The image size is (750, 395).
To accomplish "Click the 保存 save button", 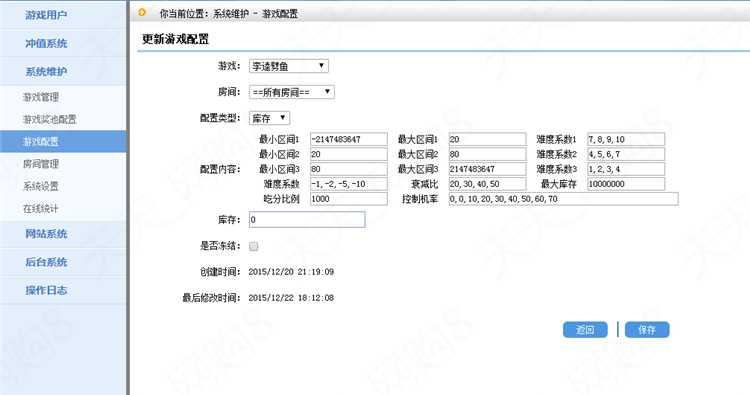I will (647, 329).
